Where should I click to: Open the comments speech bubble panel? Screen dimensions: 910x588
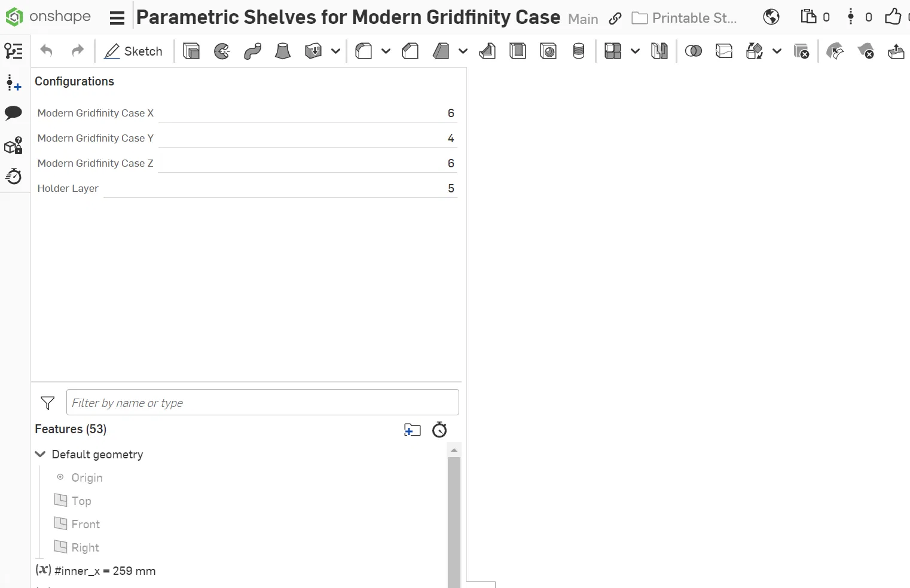(13, 113)
